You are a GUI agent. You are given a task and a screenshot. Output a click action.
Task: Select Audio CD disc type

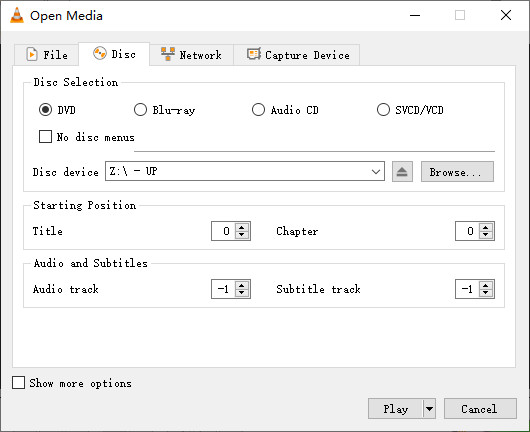point(258,110)
